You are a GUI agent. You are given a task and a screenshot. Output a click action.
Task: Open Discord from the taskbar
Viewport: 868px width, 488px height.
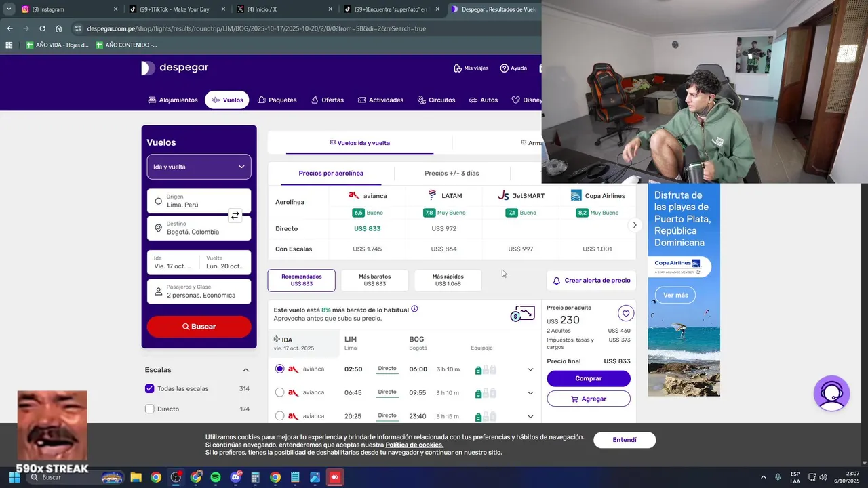pyautogui.click(x=235, y=477)
